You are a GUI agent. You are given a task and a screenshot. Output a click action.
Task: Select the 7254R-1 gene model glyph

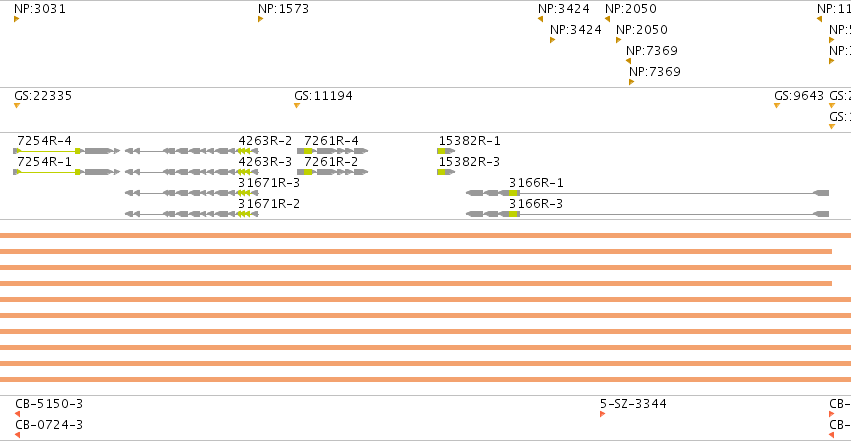pyautogui.click(x=67, y=172)
